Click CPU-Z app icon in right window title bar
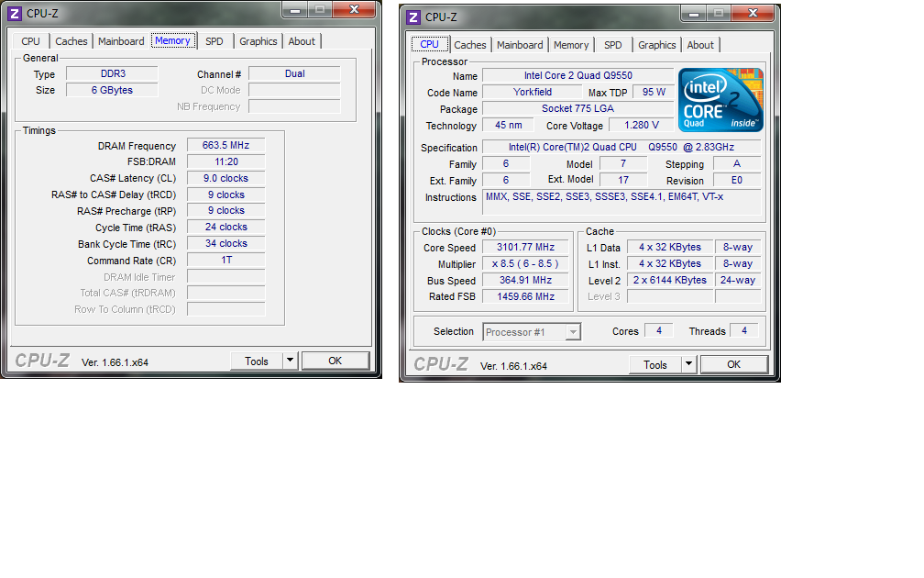Screen dimensions: 924x578 [413, 17]
